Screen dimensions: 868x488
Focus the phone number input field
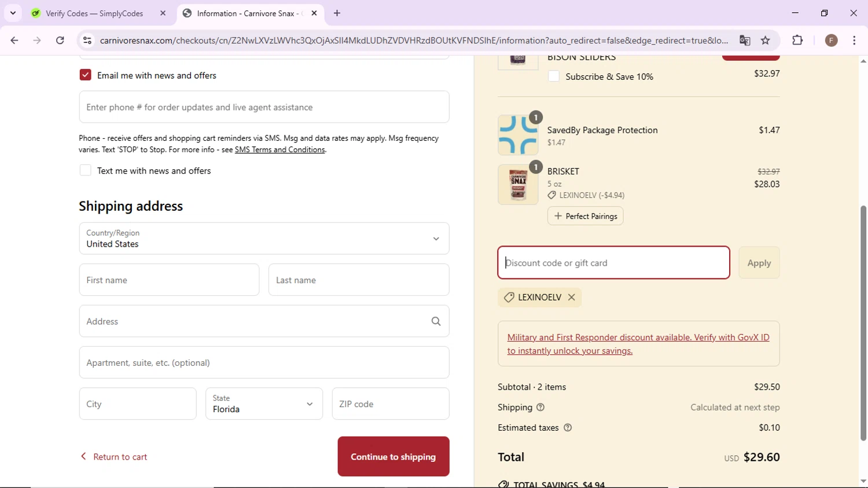click(264, 107)
